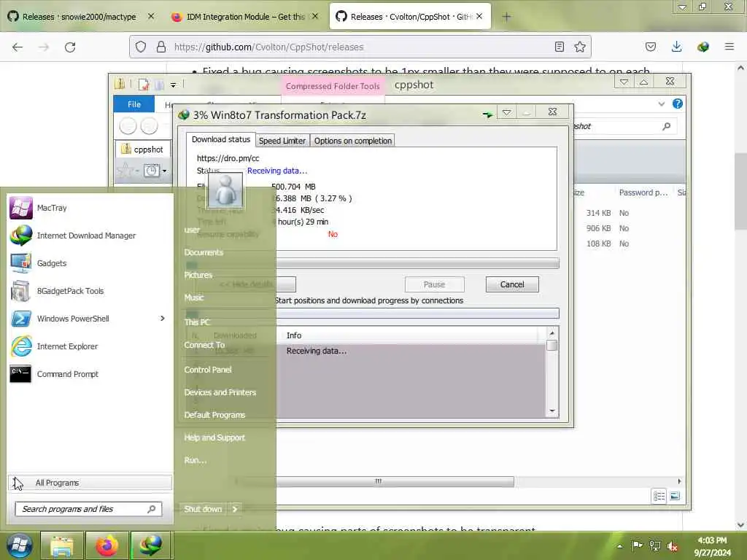Open Run... from Start menu

coord(196,460)
